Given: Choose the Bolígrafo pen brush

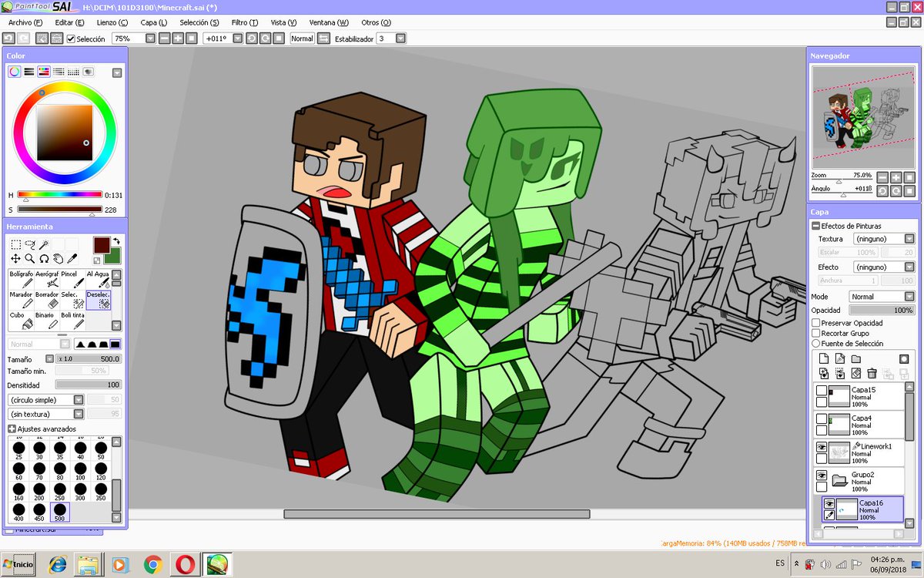Looking at the screenshot, I should coord(21,279).
